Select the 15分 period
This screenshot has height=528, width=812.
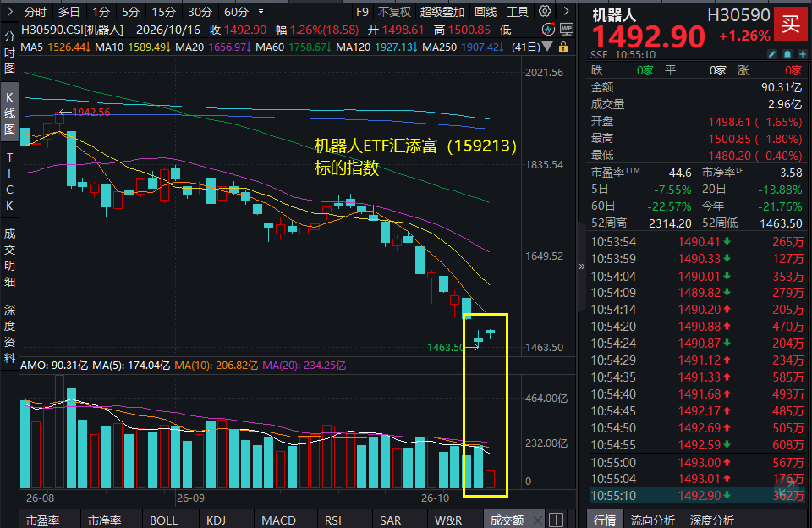[163, 12]
